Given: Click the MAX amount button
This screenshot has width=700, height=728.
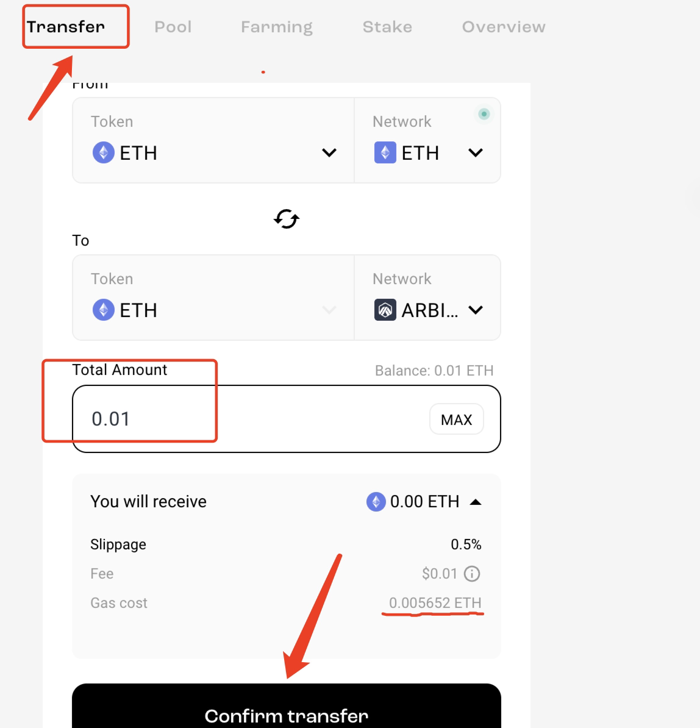Looking at the screenshot, I should pos(456,419).
